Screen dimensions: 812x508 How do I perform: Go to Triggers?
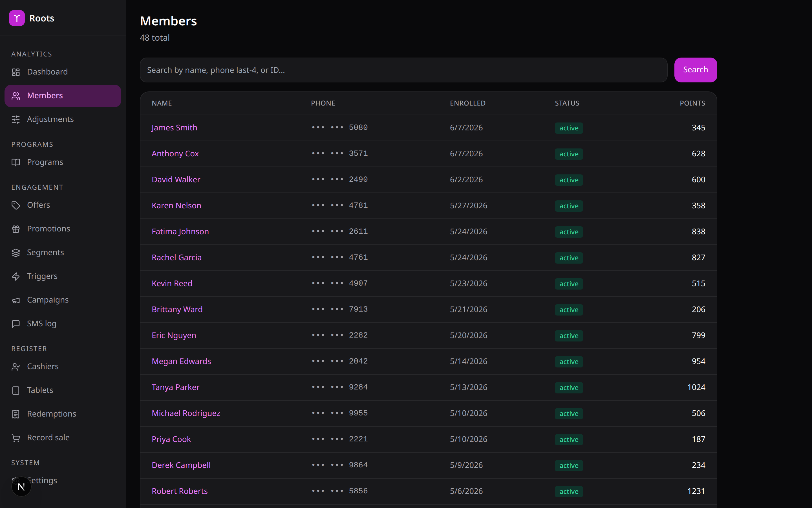pos(63,276)
